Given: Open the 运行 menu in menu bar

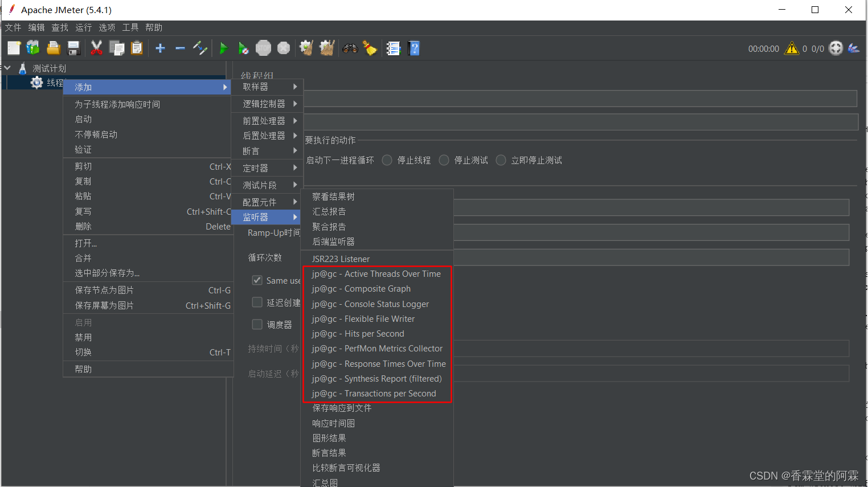Looking at the screenshot, I should pos(83,27).
